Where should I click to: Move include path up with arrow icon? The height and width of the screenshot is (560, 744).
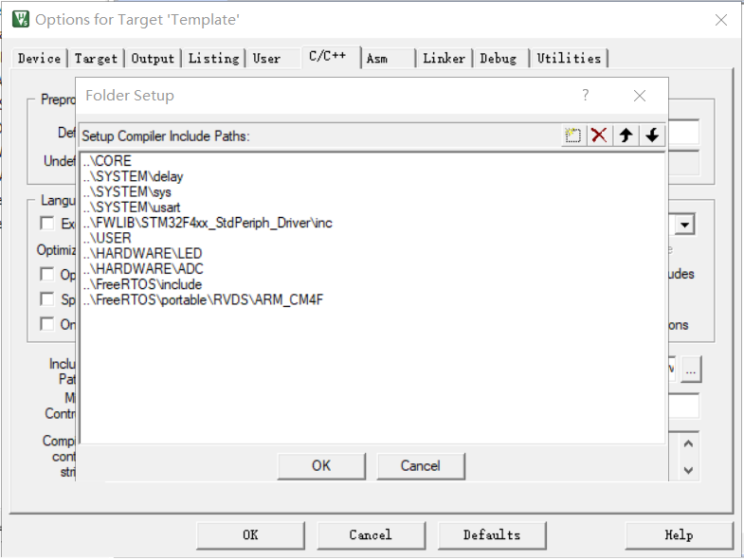[626, 135]
